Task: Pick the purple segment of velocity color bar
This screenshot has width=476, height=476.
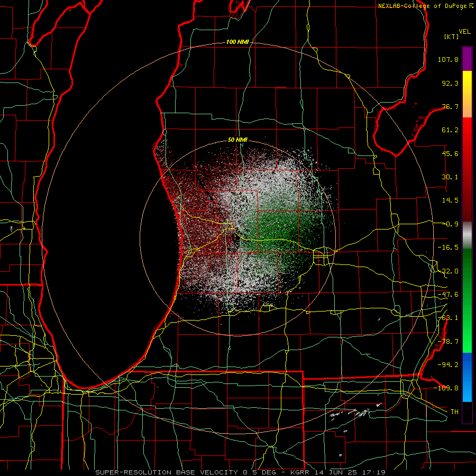Action: (467, 59)
